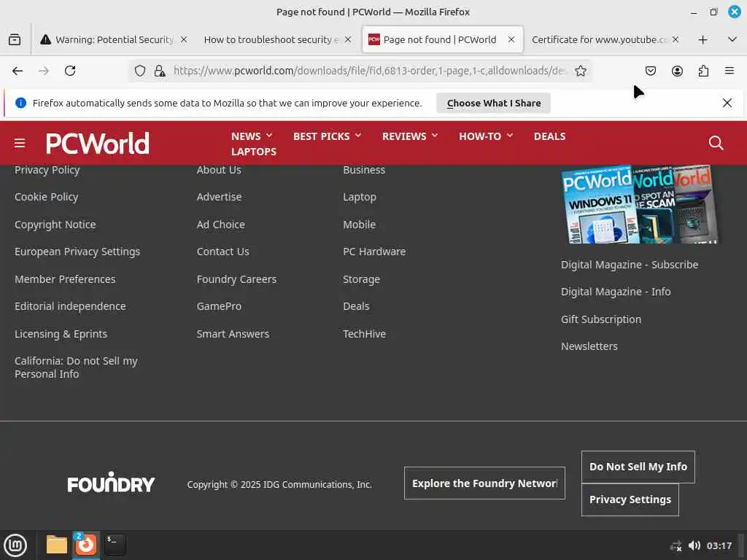Click the volume speaker tray icon
The image size is (747, 560).
click(694, 545)
